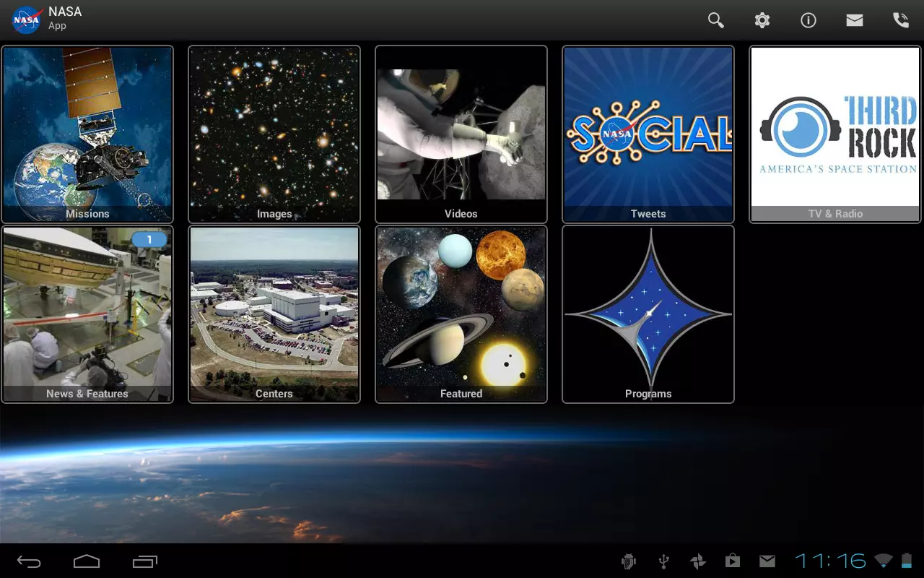924x578 pixels.
Task: Open the Images galaxy tile
Action: [x=274, y=134]
